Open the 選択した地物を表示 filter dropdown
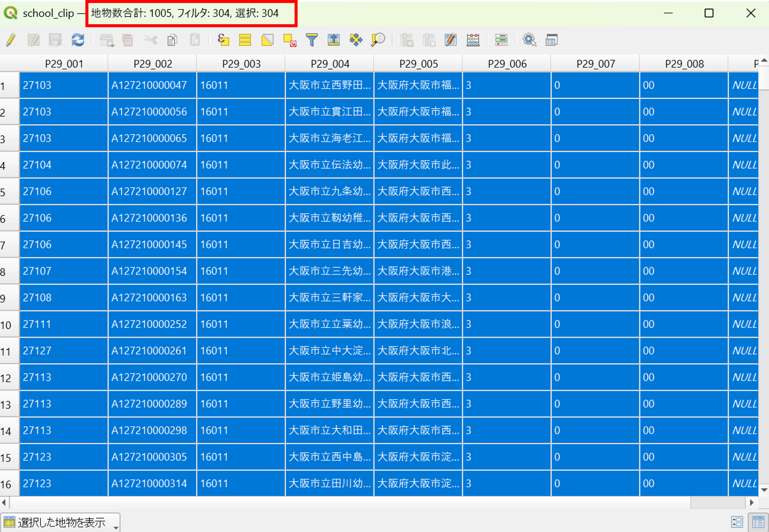The image size is (769, 532). coord(60,522)
